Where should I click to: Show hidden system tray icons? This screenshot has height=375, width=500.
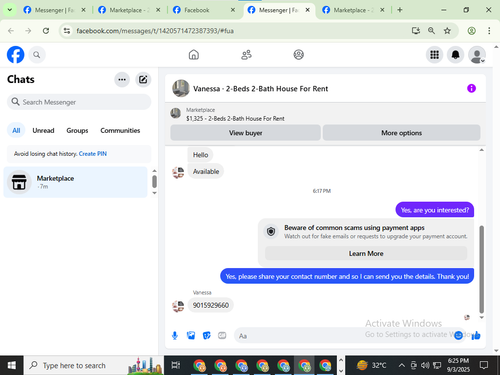point(402,365)
